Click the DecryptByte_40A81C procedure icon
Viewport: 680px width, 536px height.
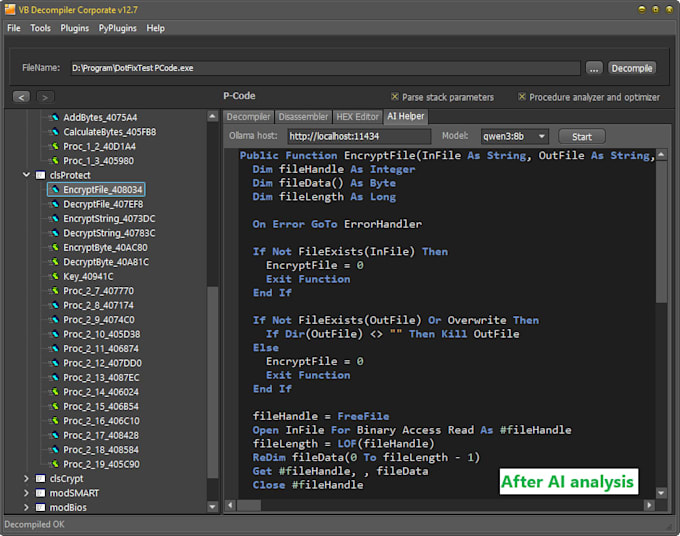coord(55,262)
